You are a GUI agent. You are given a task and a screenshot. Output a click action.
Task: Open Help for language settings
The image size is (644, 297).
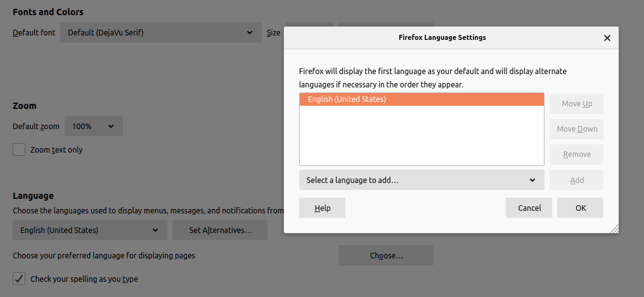point(323,208)
